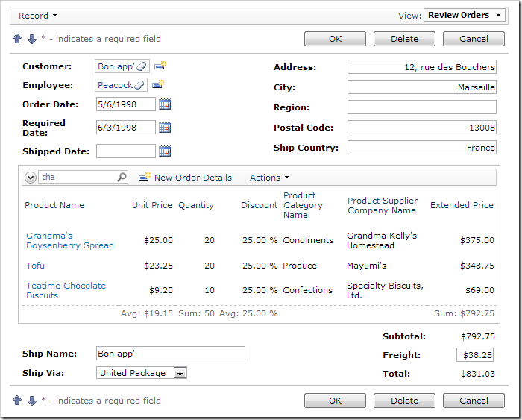Click the Condiments category cell
The image size is (522, 420).
pyautogui.click(x=308, y=240)
